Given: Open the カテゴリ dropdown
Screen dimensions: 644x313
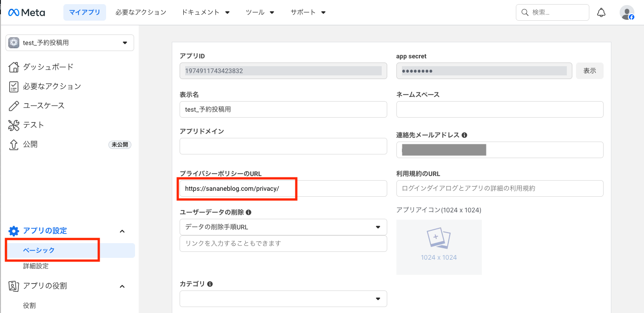Looking at the screenshot, I should pyautogui.click(x=378, y=299).
